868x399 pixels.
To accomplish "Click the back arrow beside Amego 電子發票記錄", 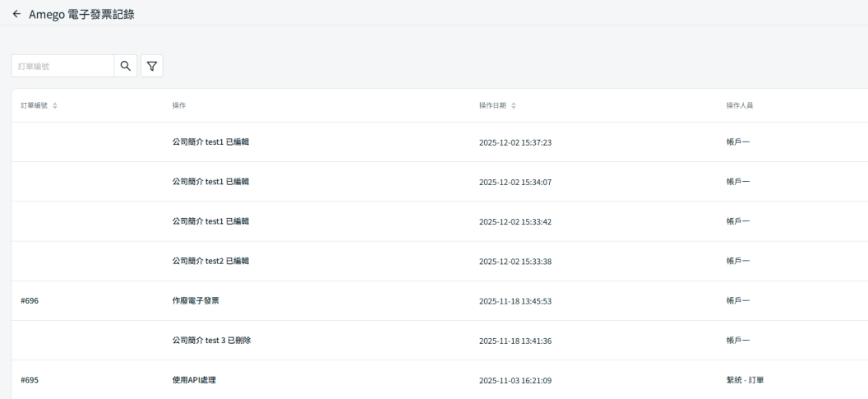I will click(16, 12).
